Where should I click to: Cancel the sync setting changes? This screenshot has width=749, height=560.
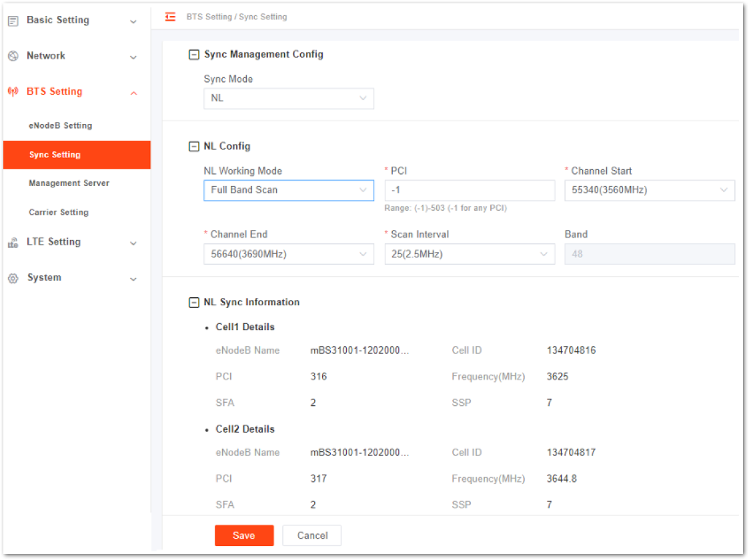(312, 535)
